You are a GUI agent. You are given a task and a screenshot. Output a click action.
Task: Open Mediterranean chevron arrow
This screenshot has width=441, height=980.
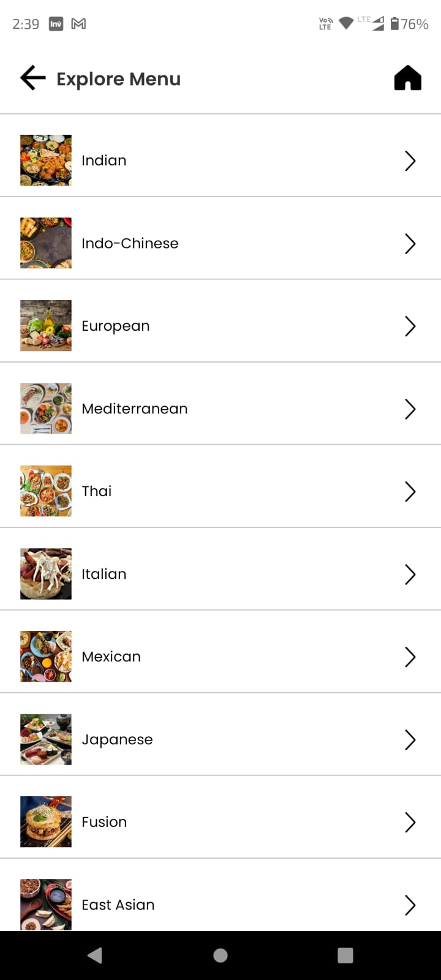point(410,409)
